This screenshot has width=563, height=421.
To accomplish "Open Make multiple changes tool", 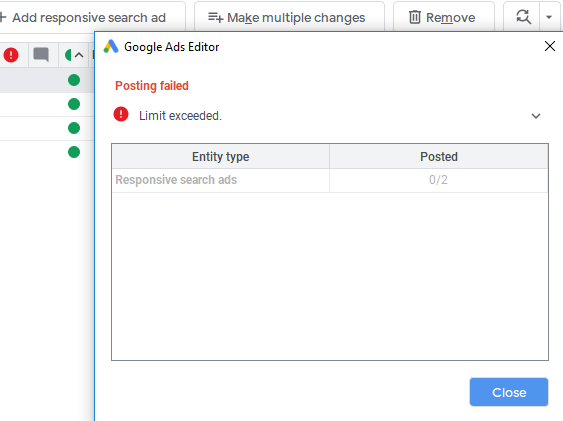I will 289,17.
